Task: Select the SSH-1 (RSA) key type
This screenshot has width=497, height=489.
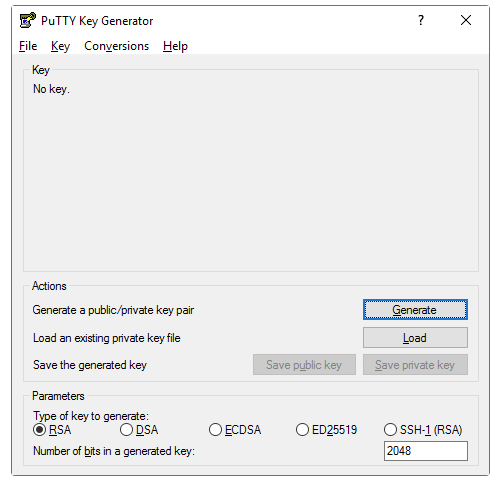Action: pyautogui.click(x=423, y=430)
